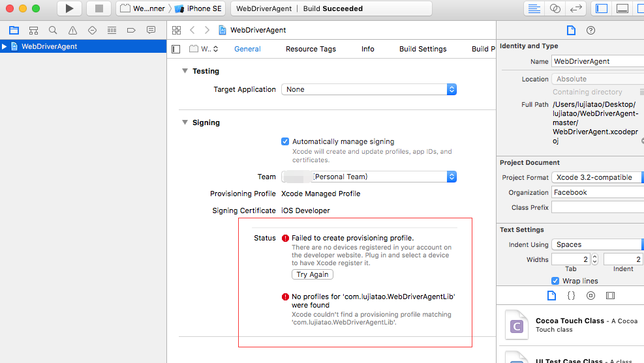Viewport: 644px width, 363px height.
Task: Open the File Template library icon
Action: (551, 295)
